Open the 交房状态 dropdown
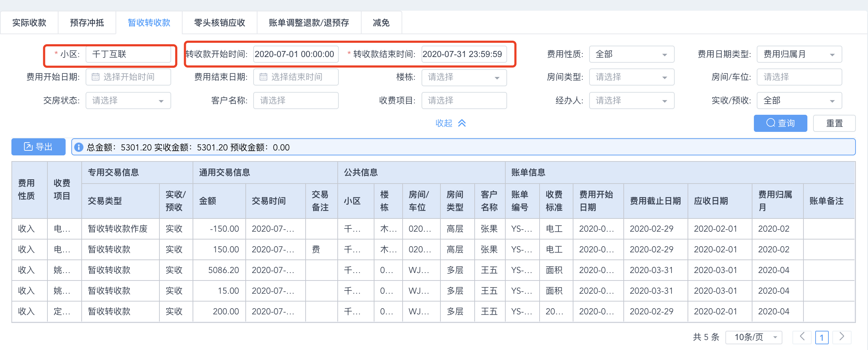868x350 pixels. click(x=128, y=101)
